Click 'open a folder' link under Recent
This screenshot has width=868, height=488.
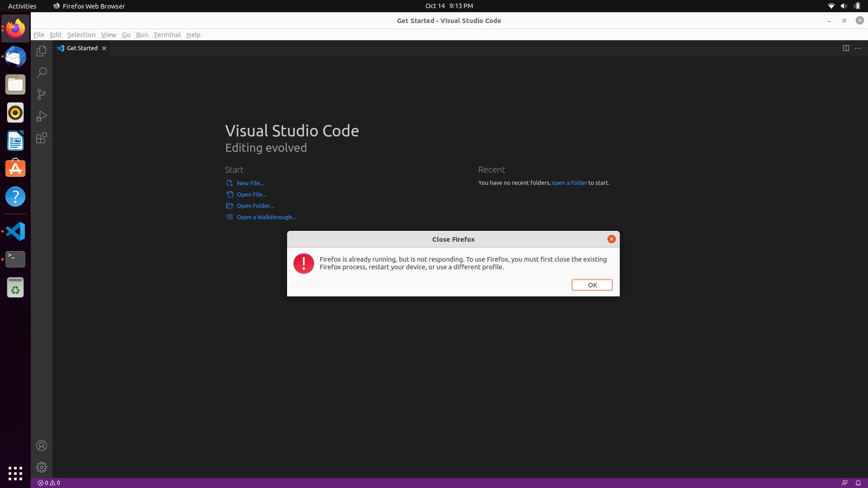[x=569, y=183]
